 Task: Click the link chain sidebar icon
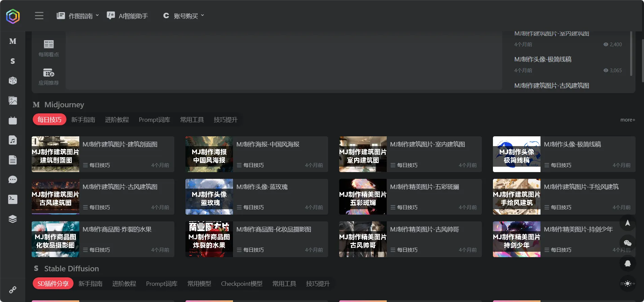click(13, 290)
